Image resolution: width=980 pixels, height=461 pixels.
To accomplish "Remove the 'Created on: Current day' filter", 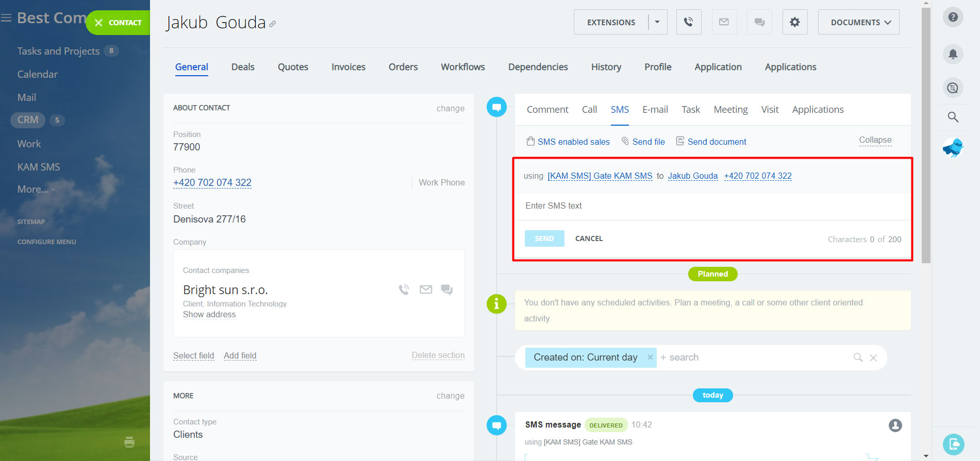I will pos(650,357).
